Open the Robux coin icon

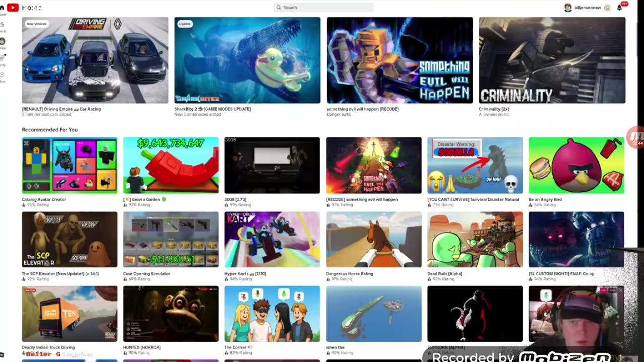[607, 8]
